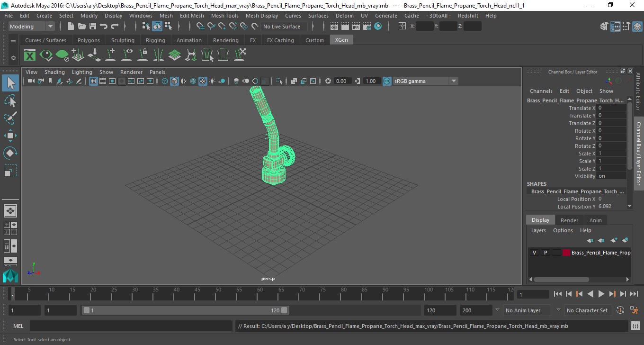Open animation preferences running man icon
644x345 pixels.
635,310
